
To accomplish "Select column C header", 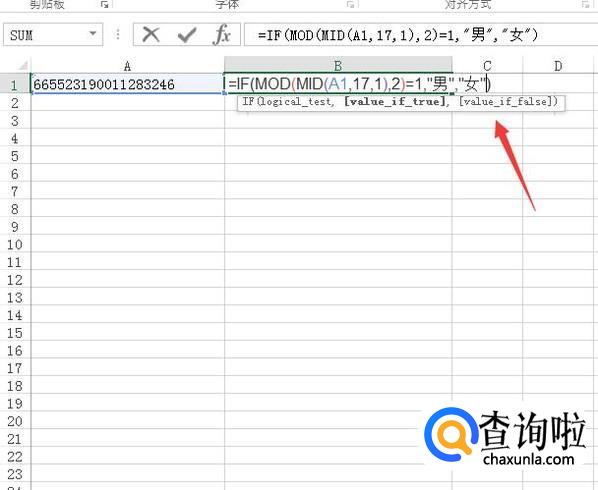I will point(487,66).
